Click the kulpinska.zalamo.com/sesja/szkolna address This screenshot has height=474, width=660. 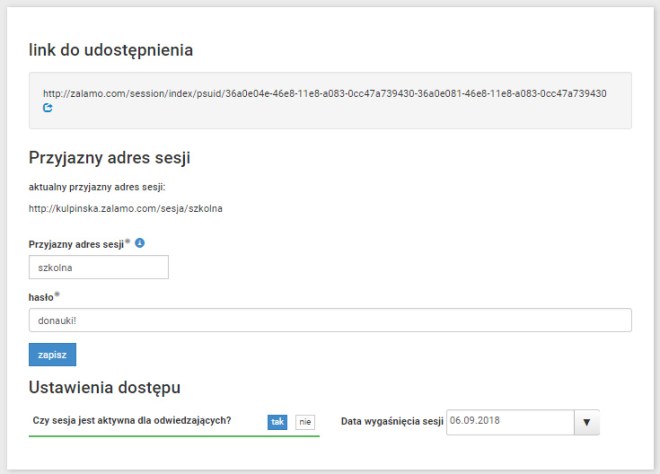tap(126, 209)
